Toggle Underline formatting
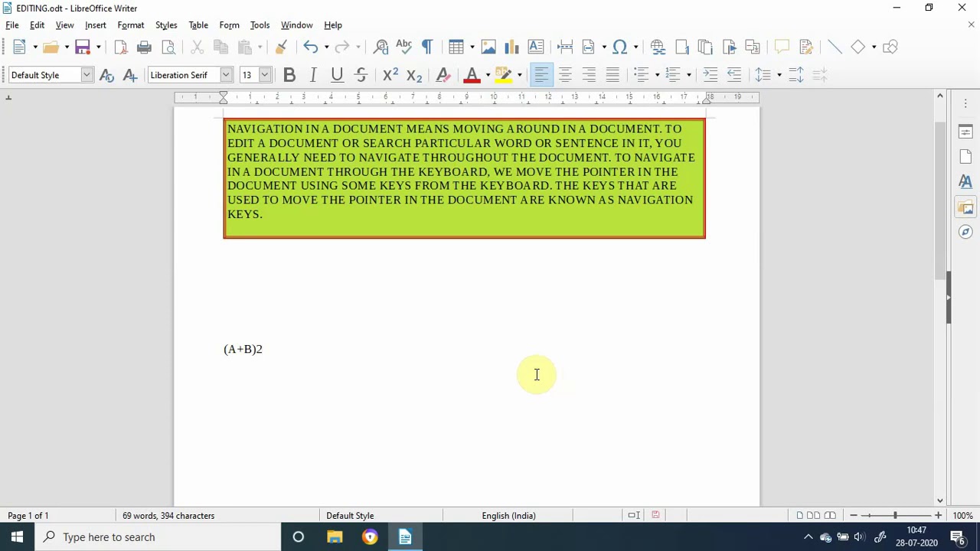Image resolution: width=980 pixels, height=551 pixels. [337, 75]
